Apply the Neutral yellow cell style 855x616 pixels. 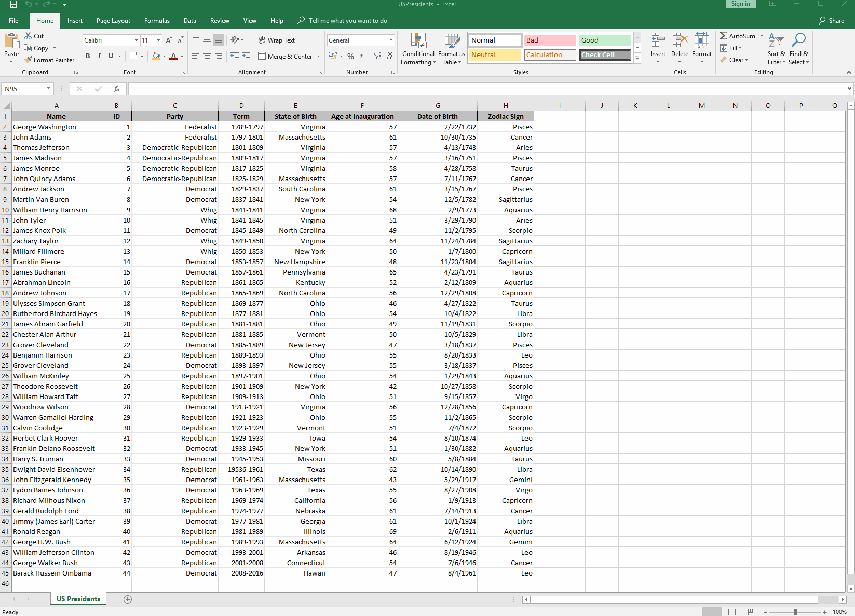pos(495,54)
